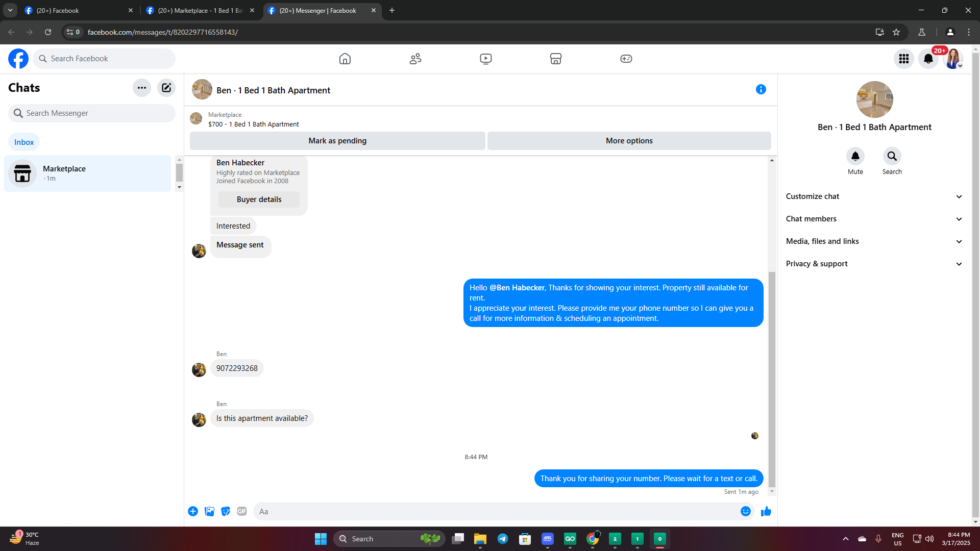980x551 pixels.
Task: Switch to the Marketplace 1 Bed tab
Action: (200, 10)
